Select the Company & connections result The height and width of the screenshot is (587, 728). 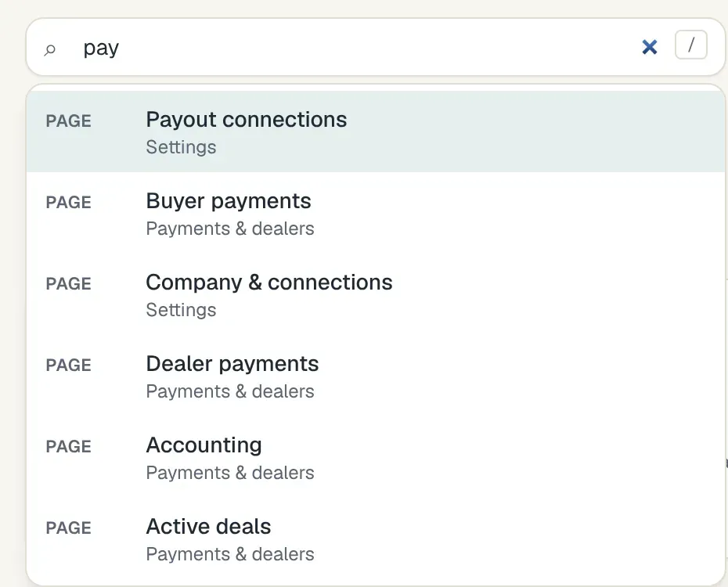[376, 294]
